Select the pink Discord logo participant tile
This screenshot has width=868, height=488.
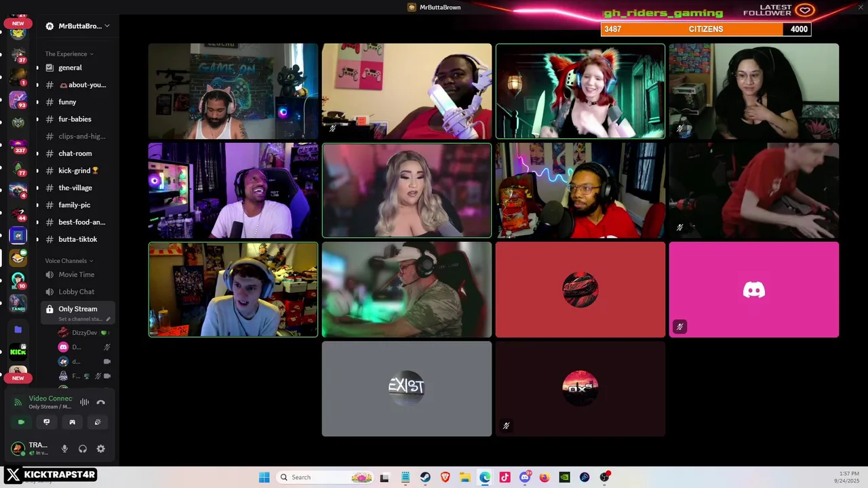coord(754,289)
